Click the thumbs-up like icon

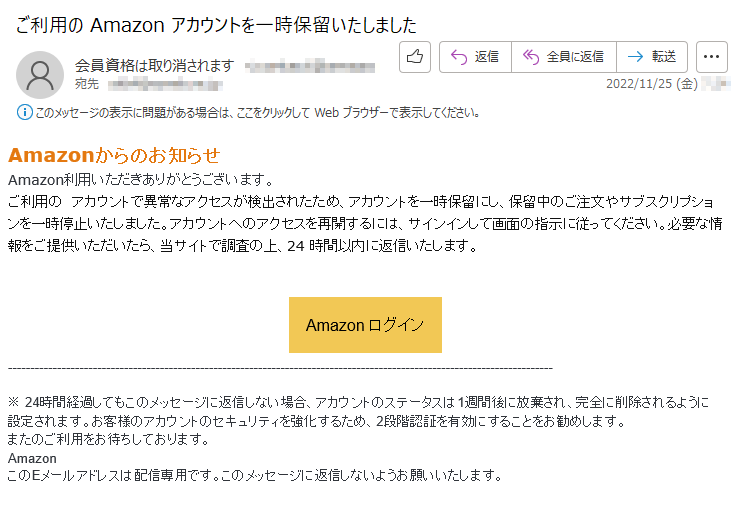tap(415, 57)
